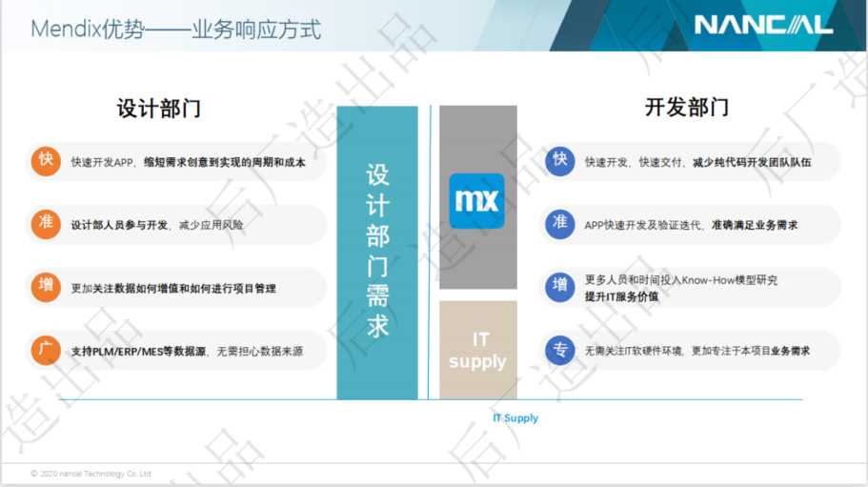Click the orange 增 circle icon
Image resolution: width=868 pixels, height=487 pixels.
click(46, 287)
